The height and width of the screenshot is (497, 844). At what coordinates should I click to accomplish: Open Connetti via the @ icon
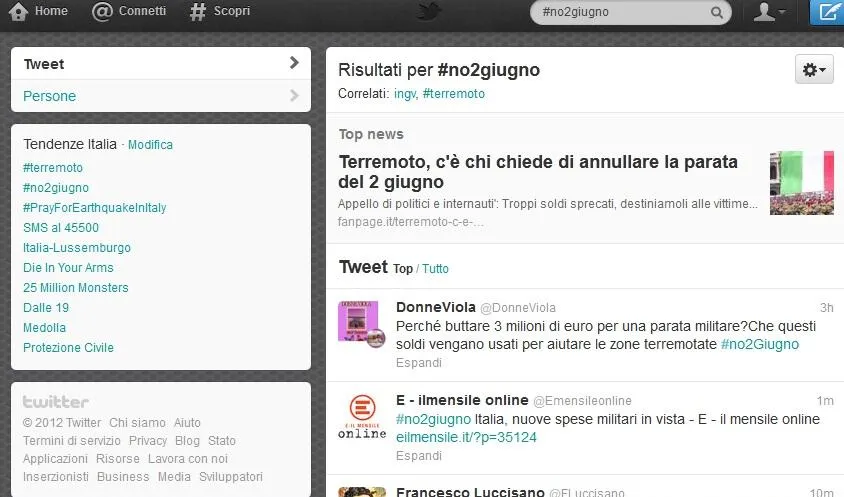click(x=102, y=12)
